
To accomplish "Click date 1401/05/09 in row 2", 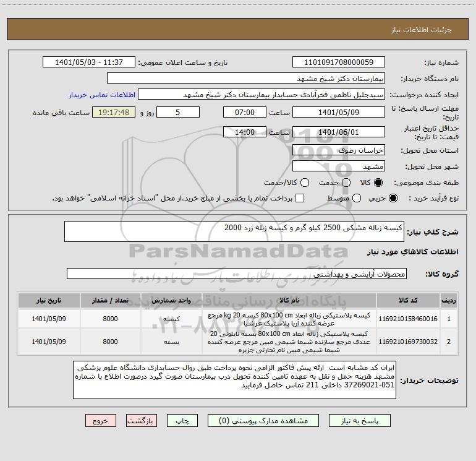I will coord(49,342).
